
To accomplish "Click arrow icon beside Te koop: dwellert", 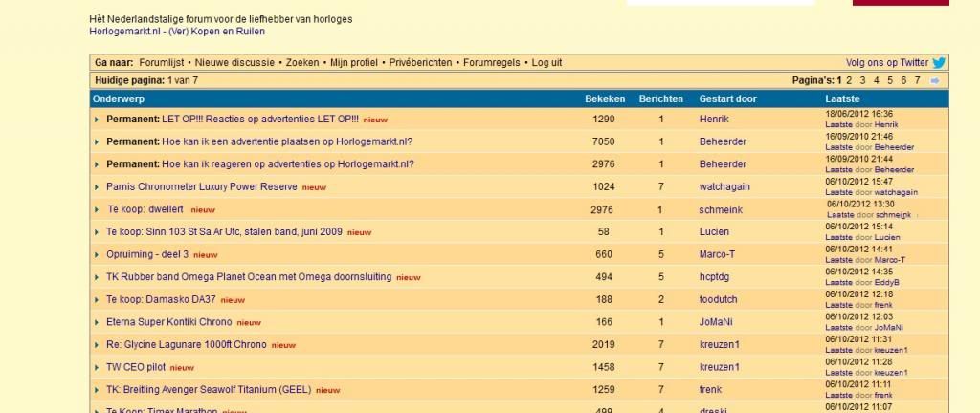I will tap(98, 209).
